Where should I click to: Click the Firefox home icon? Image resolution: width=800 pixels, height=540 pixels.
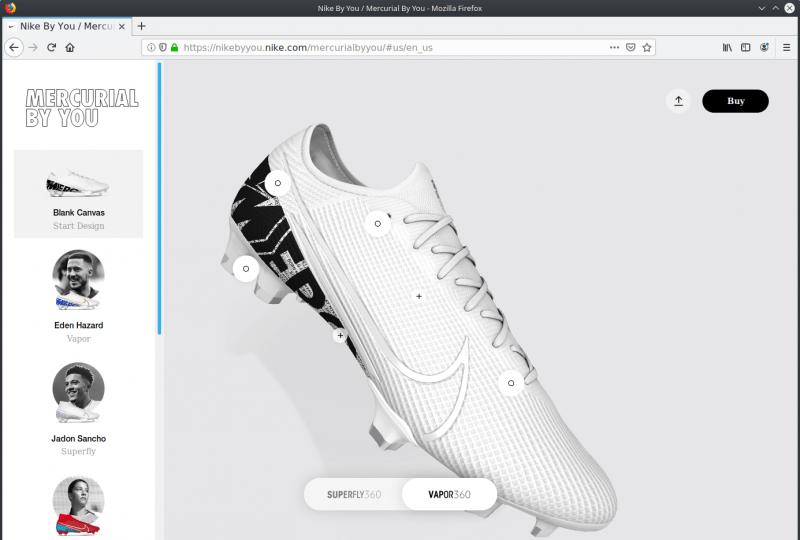tap(70, 47)
